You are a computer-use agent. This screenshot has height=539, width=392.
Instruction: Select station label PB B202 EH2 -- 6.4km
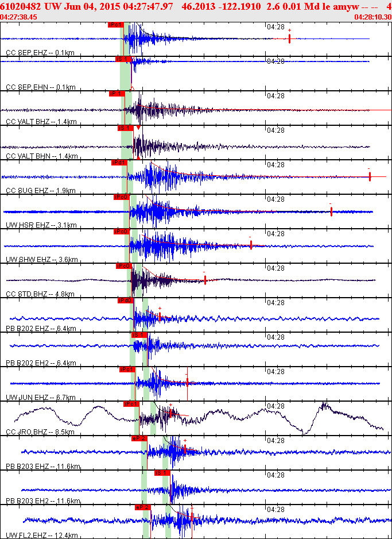click(41, 363)
